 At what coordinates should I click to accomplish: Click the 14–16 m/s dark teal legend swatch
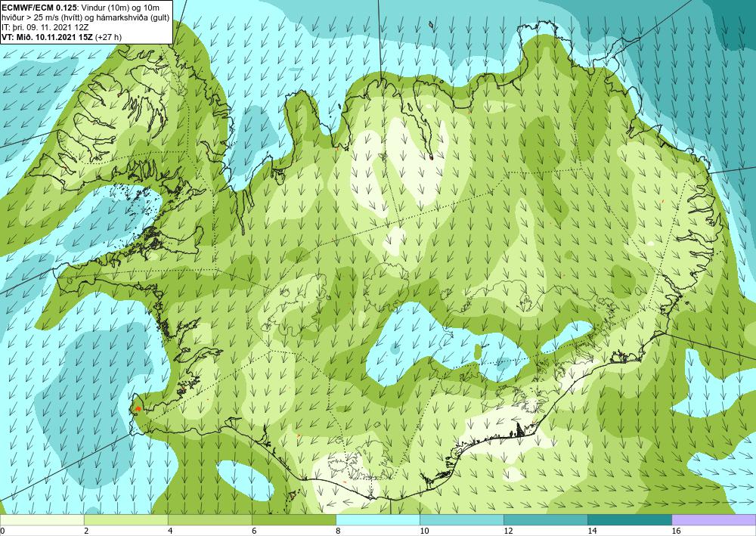(x=629, y=520)
